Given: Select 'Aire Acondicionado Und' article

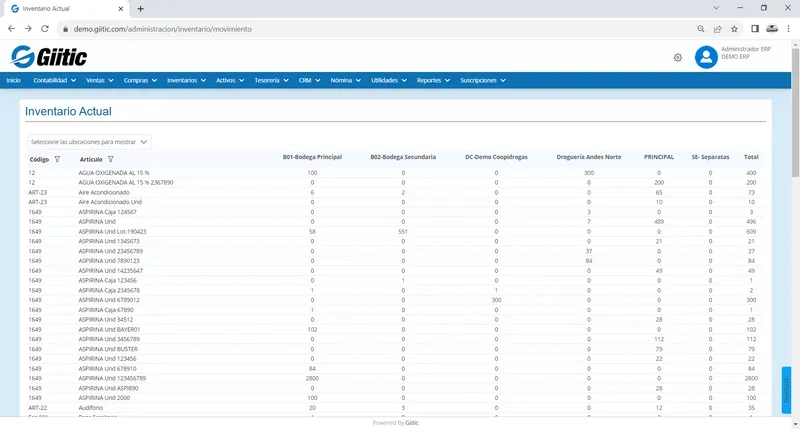Looking at the screenshot, I should (x=110, y=202).
